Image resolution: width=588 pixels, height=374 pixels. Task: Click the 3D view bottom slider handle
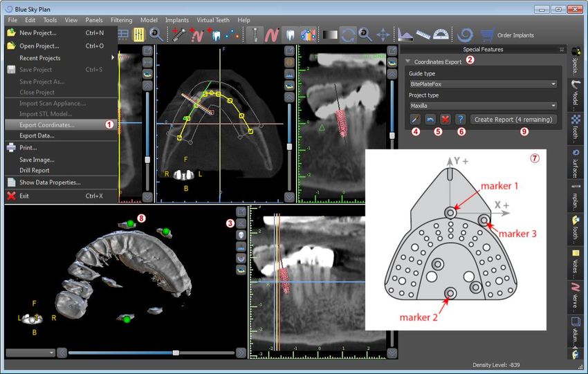pyautogui.click(x=176, y=353)
